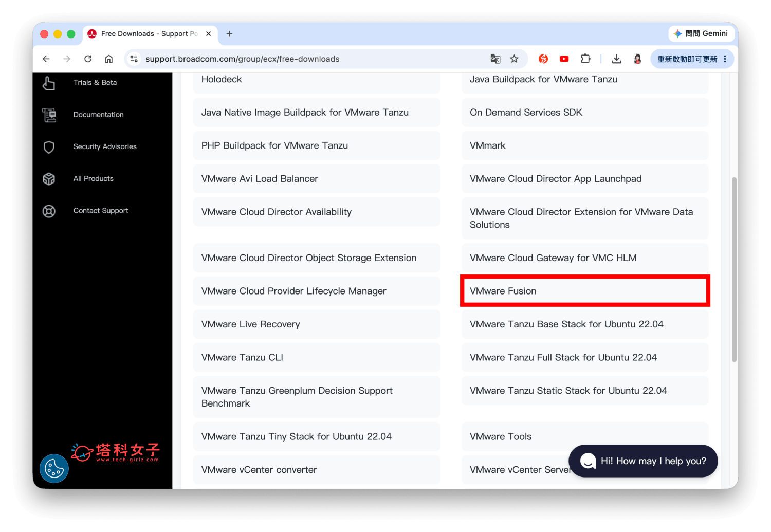Open Tanzu Tiny Stack for Ubuntu 22.04

click(317, 436)
